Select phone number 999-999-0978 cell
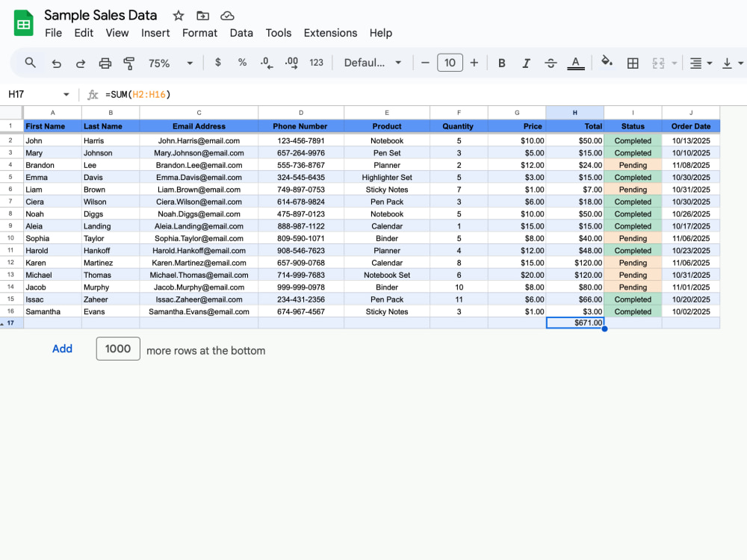Screen dimensions: 747x560 pyautogui.click(x=301, y=287)
